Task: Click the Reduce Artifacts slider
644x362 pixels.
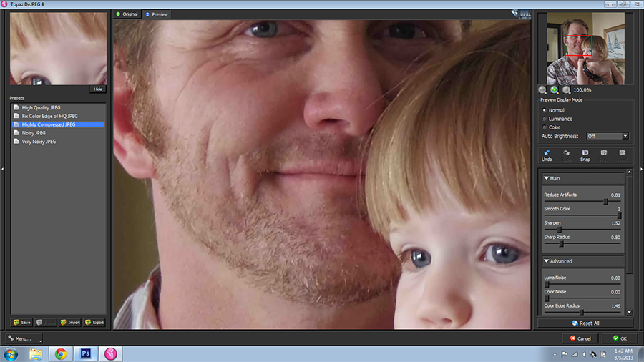Action: click(x=581, y=202)
